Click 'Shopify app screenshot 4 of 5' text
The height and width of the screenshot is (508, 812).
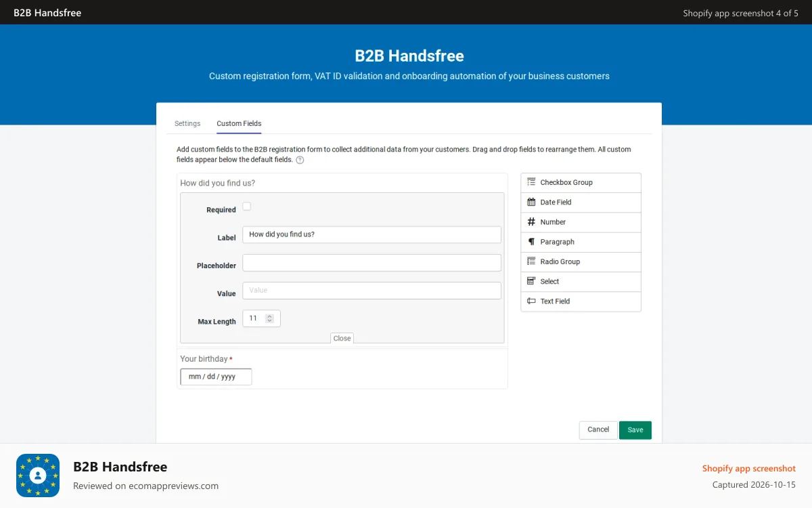coord(741,13)
